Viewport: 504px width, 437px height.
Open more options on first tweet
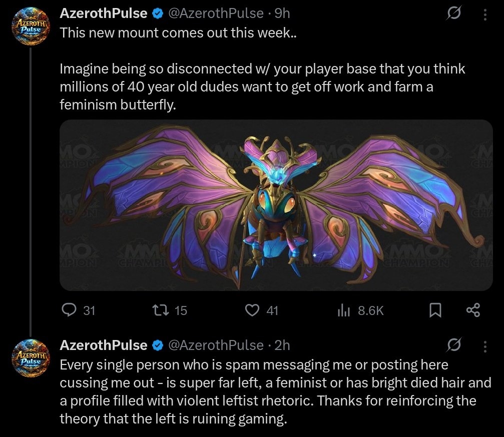click(484, 15)
